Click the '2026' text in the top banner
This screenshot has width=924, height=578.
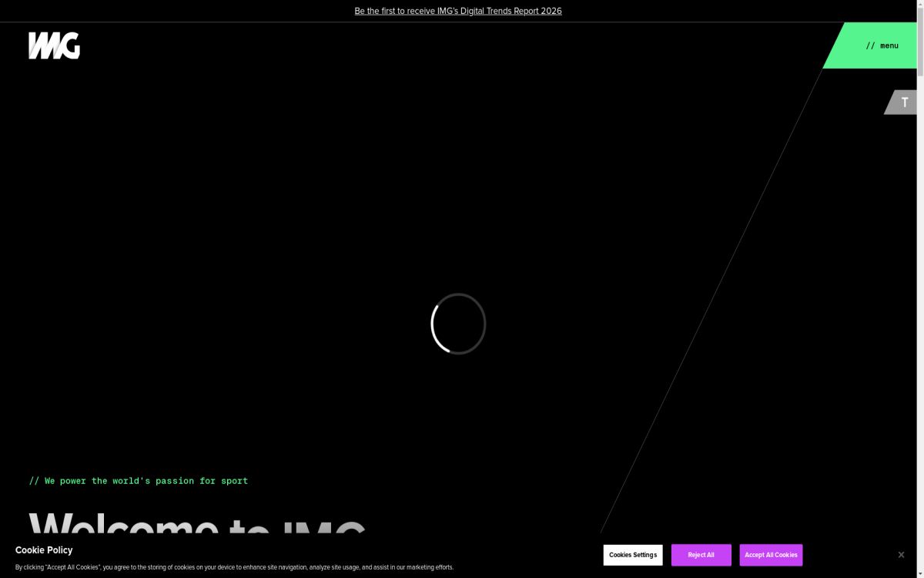tap(551, 11)
